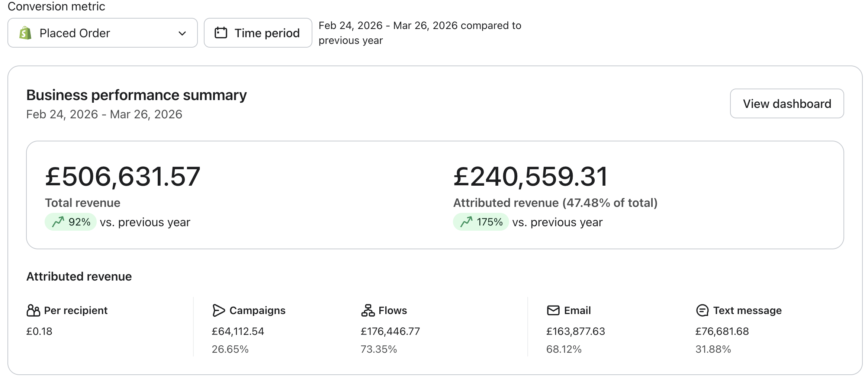Select the 175% increase badge

tap(481, 222)
